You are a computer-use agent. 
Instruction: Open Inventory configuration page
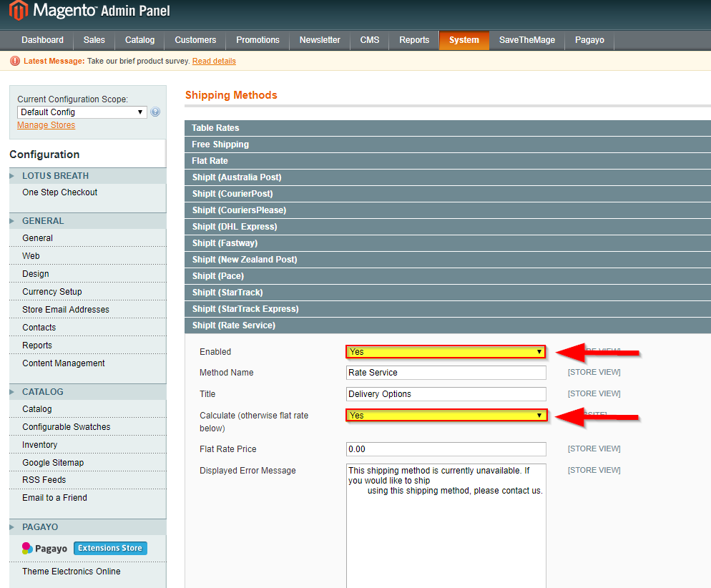point(88,445)
